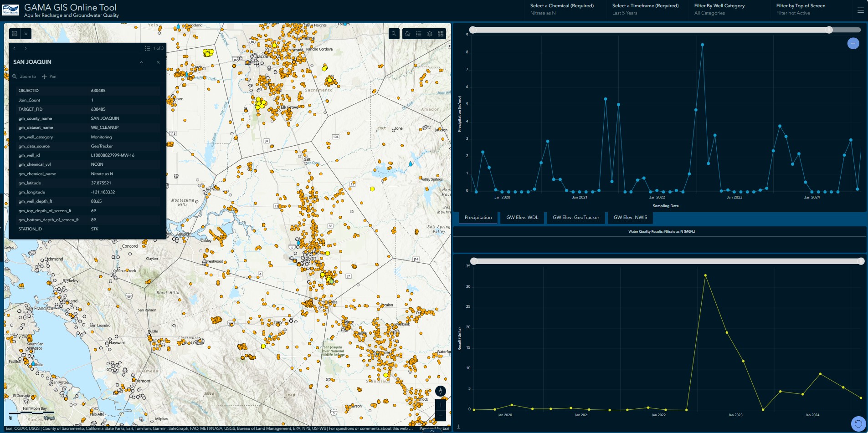The height and width of the screenshot is (433, 868).
Task: Open the map legend list icon
Action: [419, 34]
